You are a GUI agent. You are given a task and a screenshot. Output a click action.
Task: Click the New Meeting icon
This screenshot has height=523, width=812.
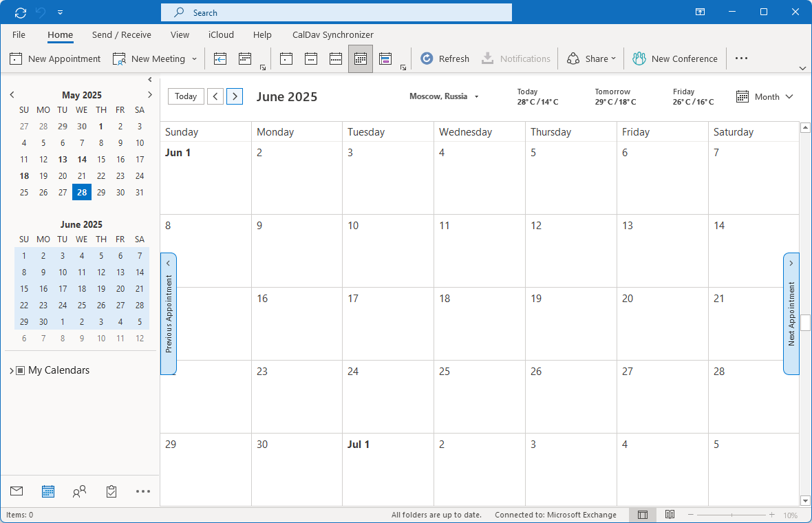coord(119,58)
